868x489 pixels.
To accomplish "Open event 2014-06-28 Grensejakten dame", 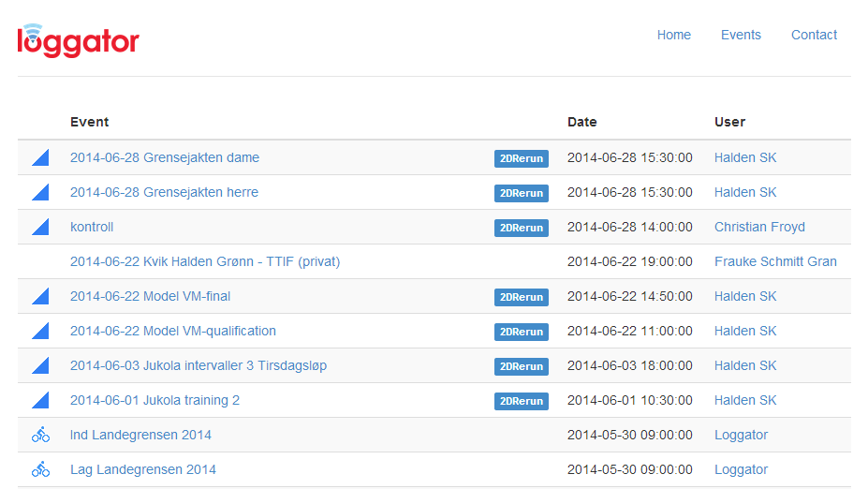I will coord(165,157).
